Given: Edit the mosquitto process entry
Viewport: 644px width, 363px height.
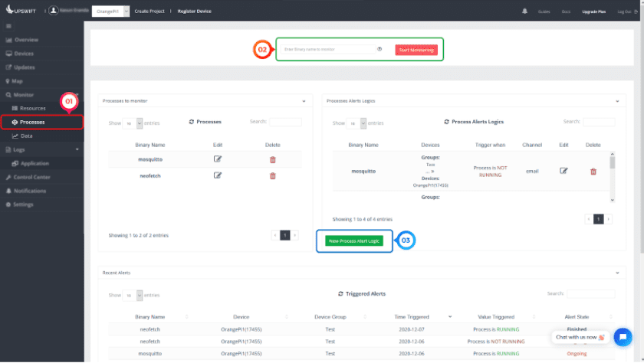Looking at the screenshot, I should click(218, 159).
